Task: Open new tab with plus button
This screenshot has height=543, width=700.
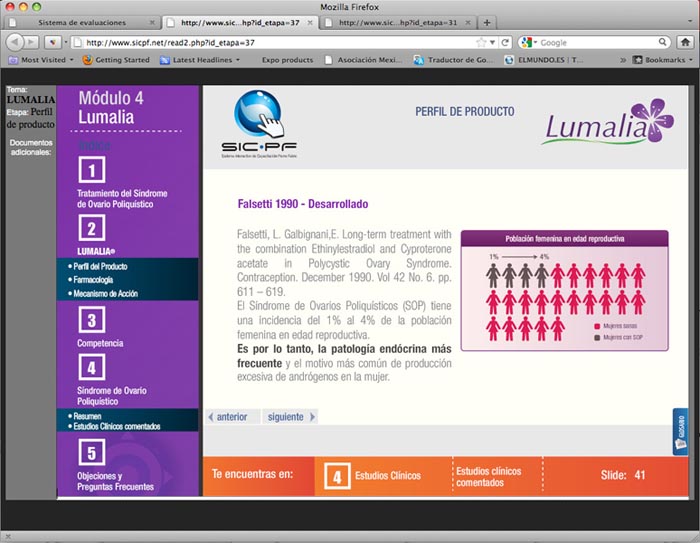Action: [x=487, y=22]
